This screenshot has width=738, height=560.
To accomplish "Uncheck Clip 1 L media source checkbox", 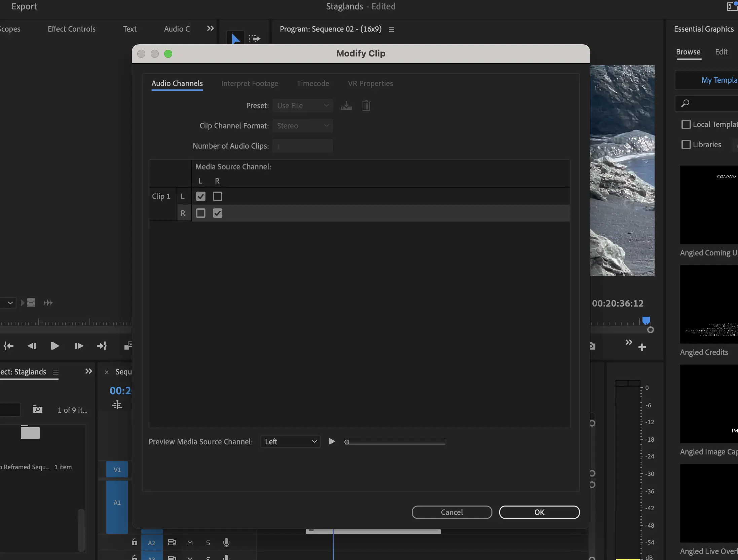I will click(200, 196).
